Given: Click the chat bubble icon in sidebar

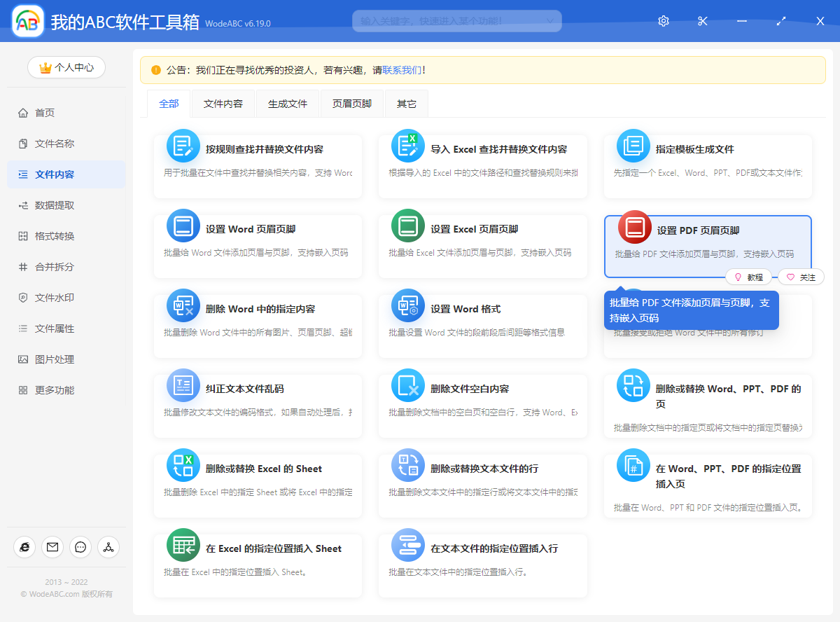Looking at the screenshot, I should 80,547.
